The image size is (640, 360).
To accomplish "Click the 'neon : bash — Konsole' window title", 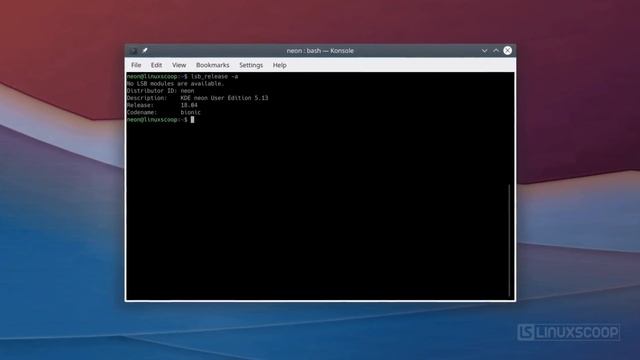I will (x=320, y=51).
